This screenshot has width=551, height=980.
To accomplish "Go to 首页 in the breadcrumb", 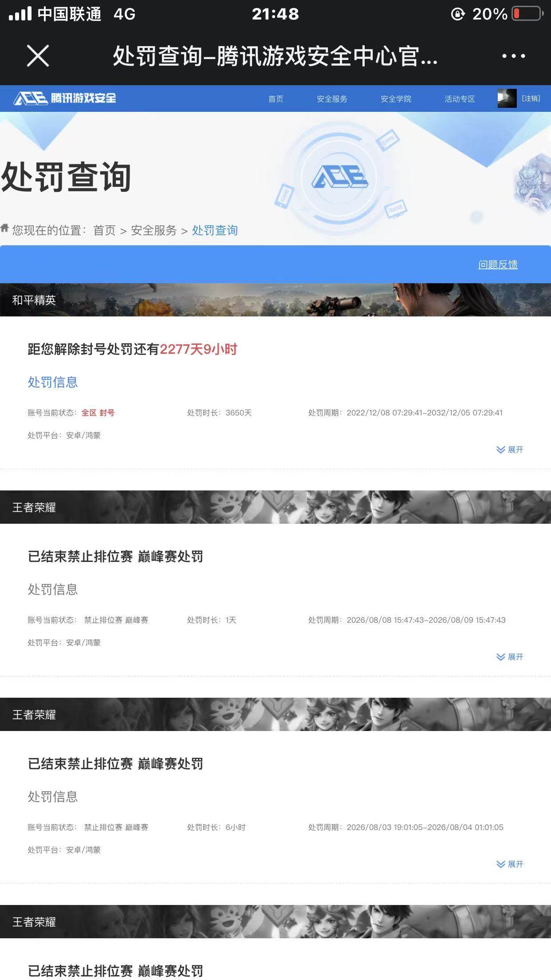I will tap(104, 230).
